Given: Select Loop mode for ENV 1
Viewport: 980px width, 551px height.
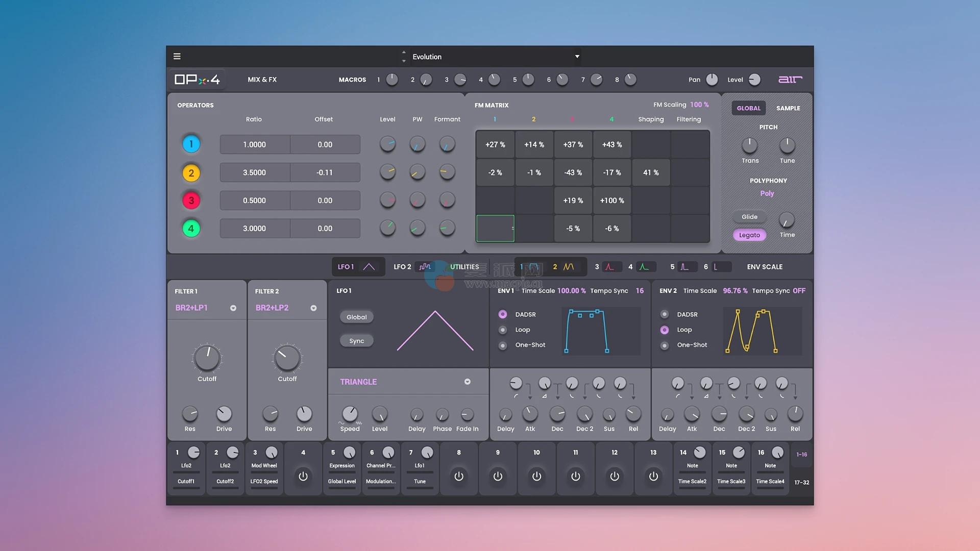Looking at the screenshot, I should point(503,330).
